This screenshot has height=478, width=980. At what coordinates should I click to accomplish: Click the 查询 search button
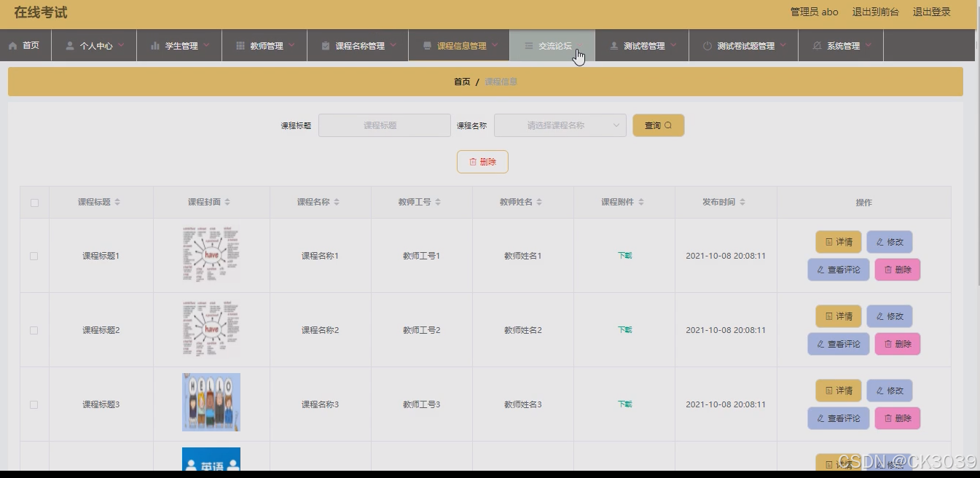658,125
